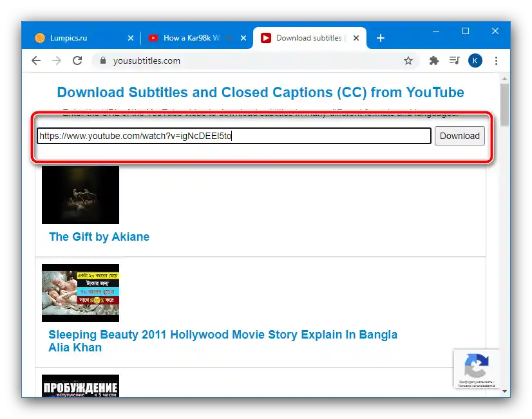Image resolution: width=532 pixels, height=419 pixels.
Task: Click The Gift by Akiane thumbnail
Action: pos(81,194)
